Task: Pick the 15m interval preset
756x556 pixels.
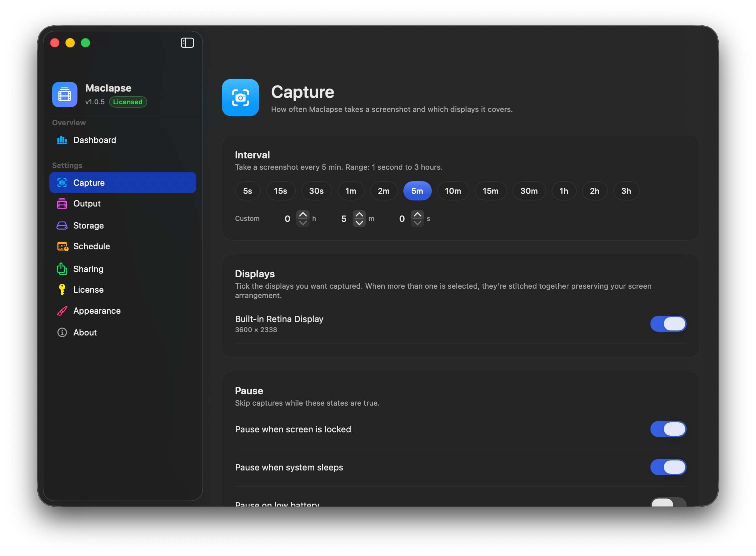Action: (491, 191)
